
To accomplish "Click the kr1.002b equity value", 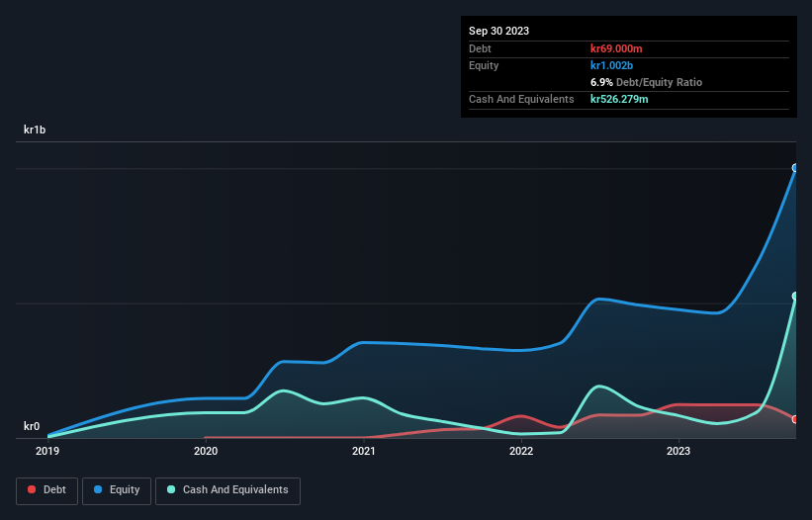I will (x=611, y=65).
